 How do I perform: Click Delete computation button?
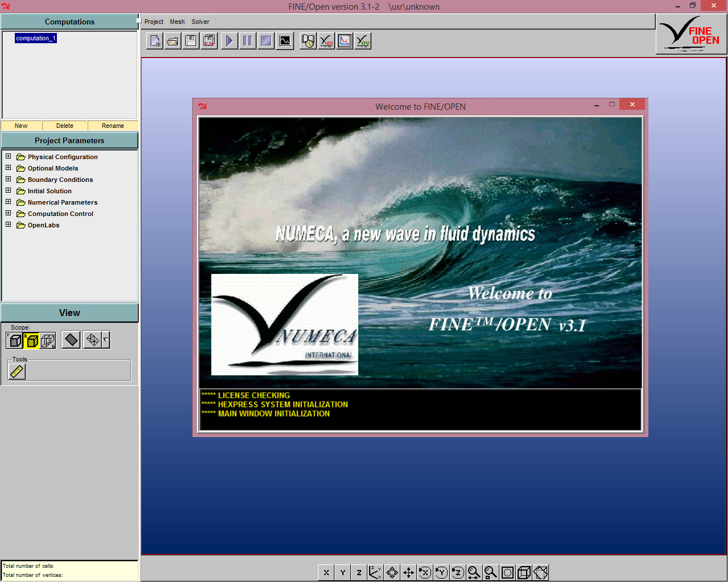[x=65, y=126]
